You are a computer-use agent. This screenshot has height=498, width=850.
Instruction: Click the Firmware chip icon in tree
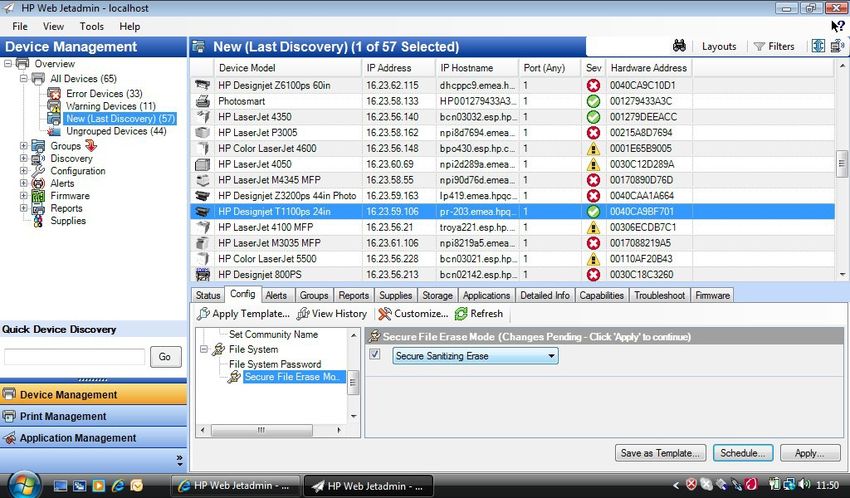[x=38, y=196]
